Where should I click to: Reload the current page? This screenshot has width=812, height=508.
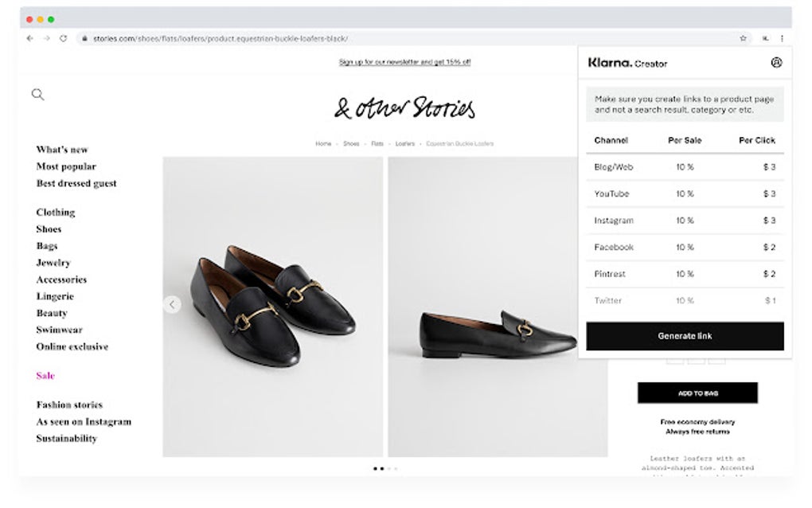65,37
